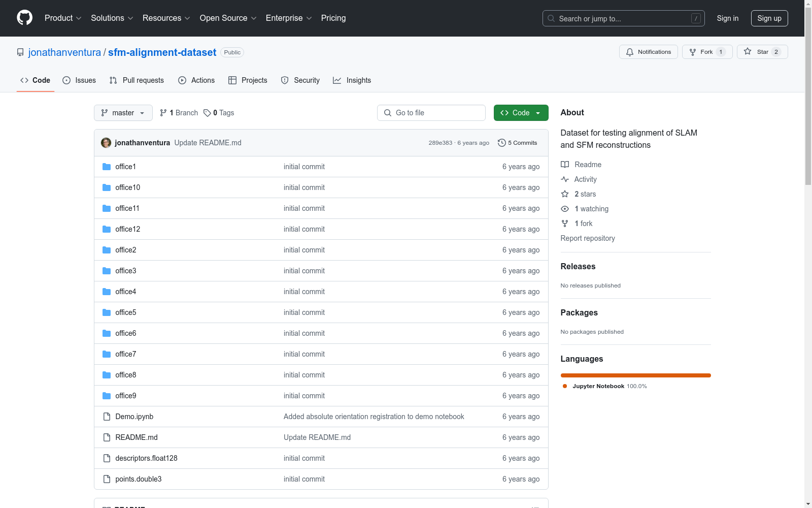Click the office12 folder icon
Image resolution: width=812 pixels, height=508 pixels.
107,229
